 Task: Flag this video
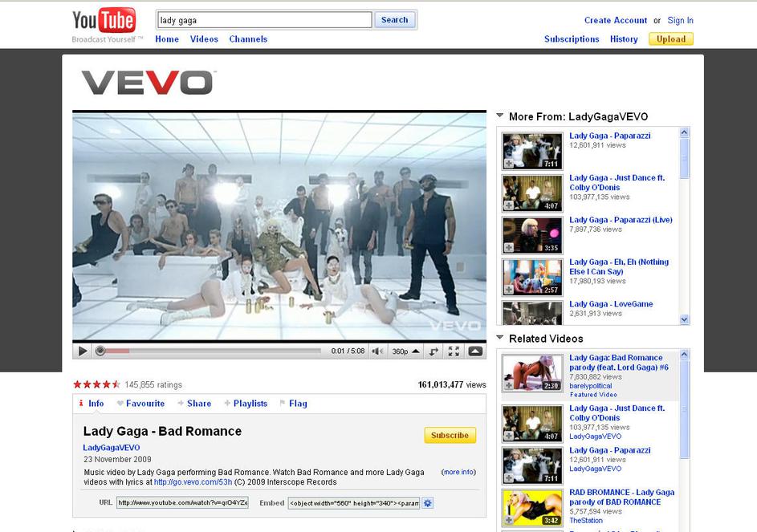(x=293, y=404)
